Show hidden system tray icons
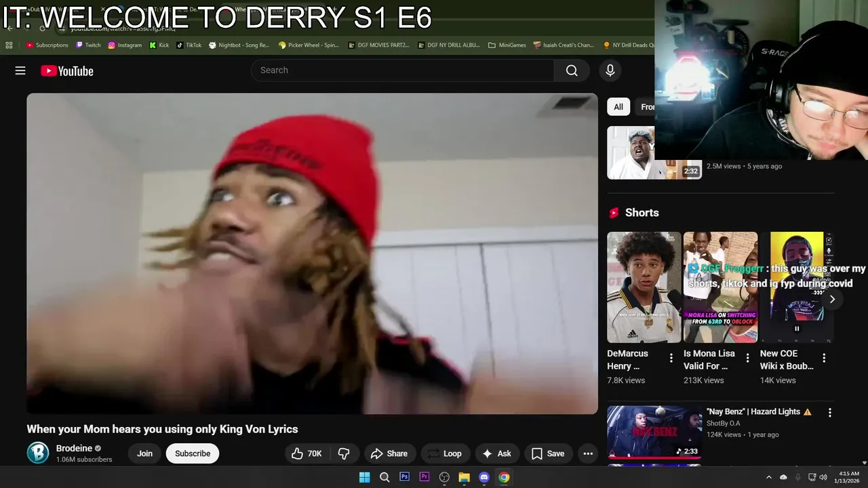The height and width of the screenshot is (488, 868). point(768,477)
